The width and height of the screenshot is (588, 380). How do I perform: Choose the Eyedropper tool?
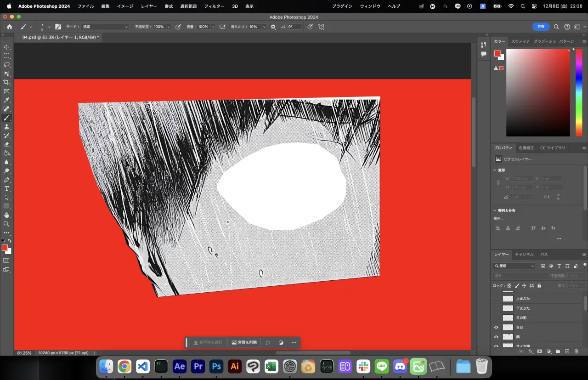[6, 100]
